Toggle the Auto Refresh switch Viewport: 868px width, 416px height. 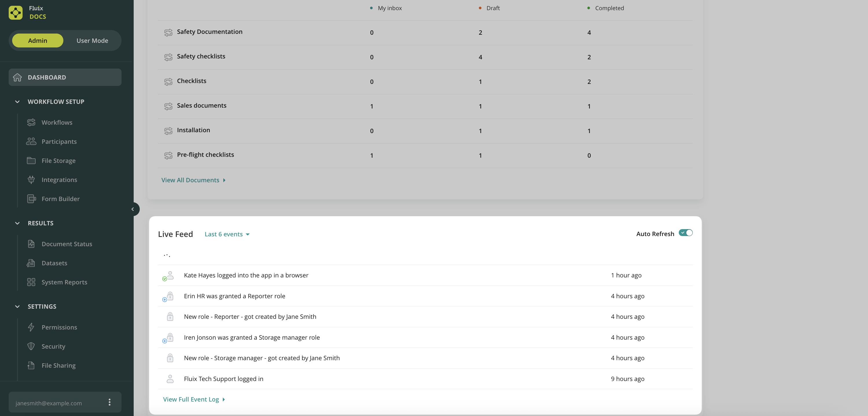click(x=685, y=233)
